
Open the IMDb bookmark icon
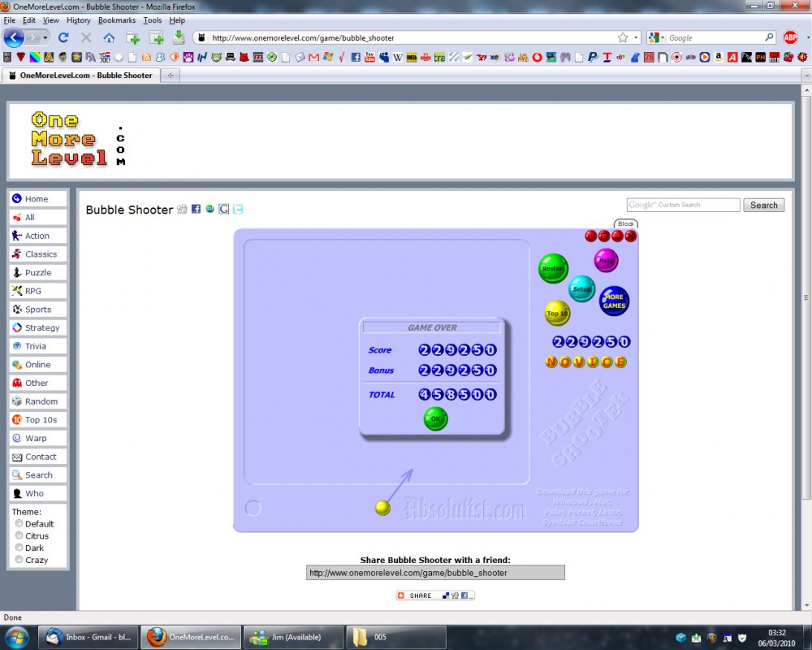click(412, 57)
